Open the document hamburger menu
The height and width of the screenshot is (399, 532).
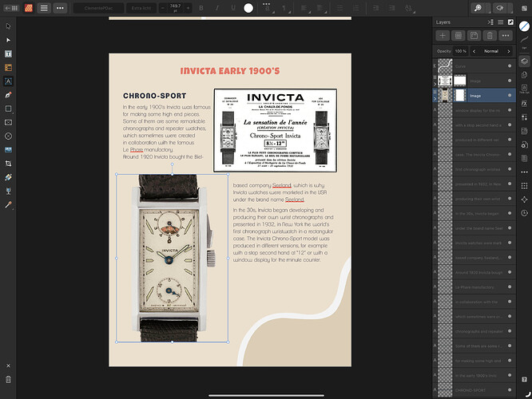pyautogui.click(x=44, y=8)
